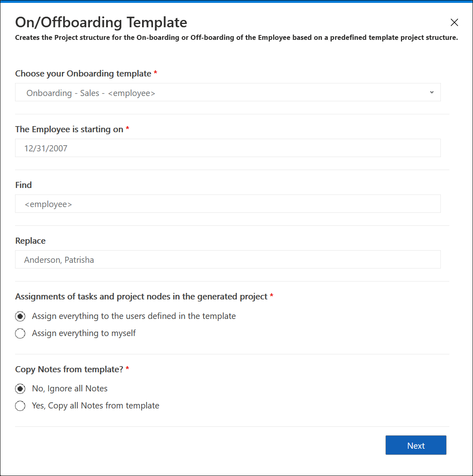Select 'Yes, Copy all Notes from template'

click(x=20, y=406)
